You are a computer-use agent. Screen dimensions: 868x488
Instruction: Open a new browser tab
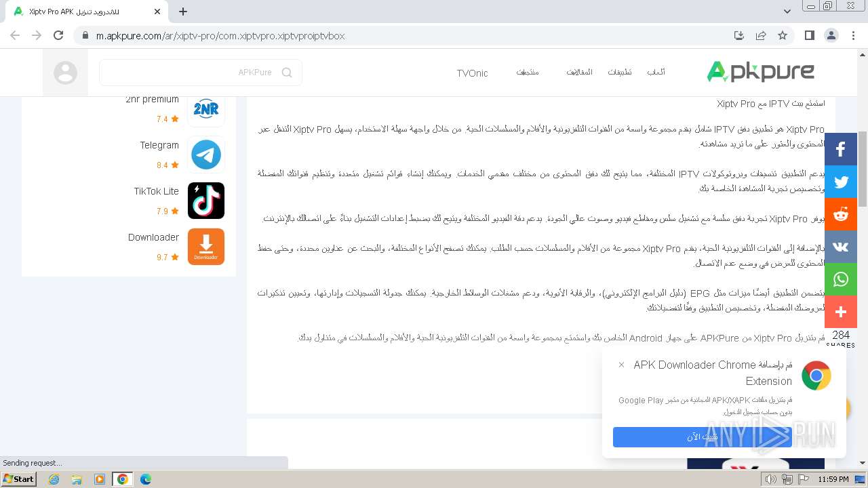click(183, 12)
